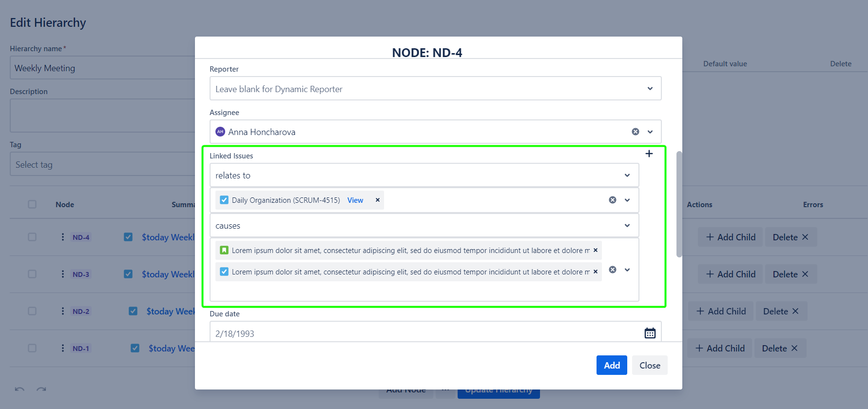Clear the Anna Honcharova assignee

tap(635, 132)
